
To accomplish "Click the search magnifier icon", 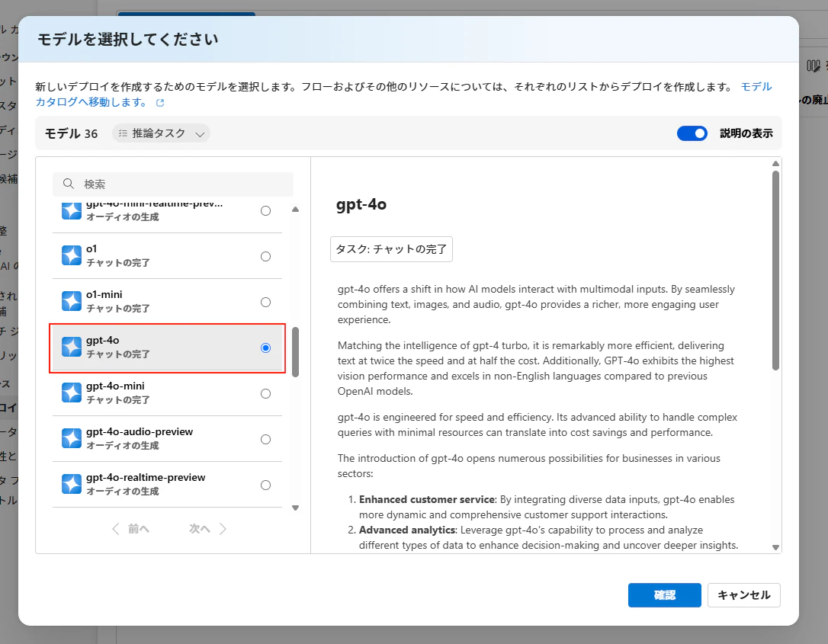I will (68, 184).
